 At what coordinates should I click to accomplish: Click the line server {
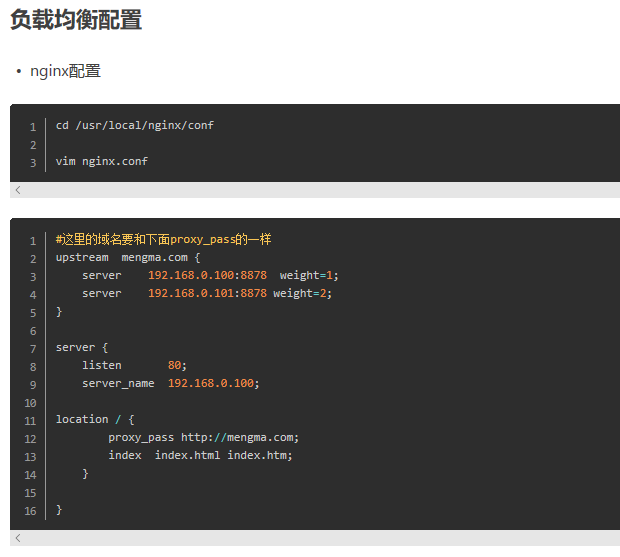click(x=82, y=347)
